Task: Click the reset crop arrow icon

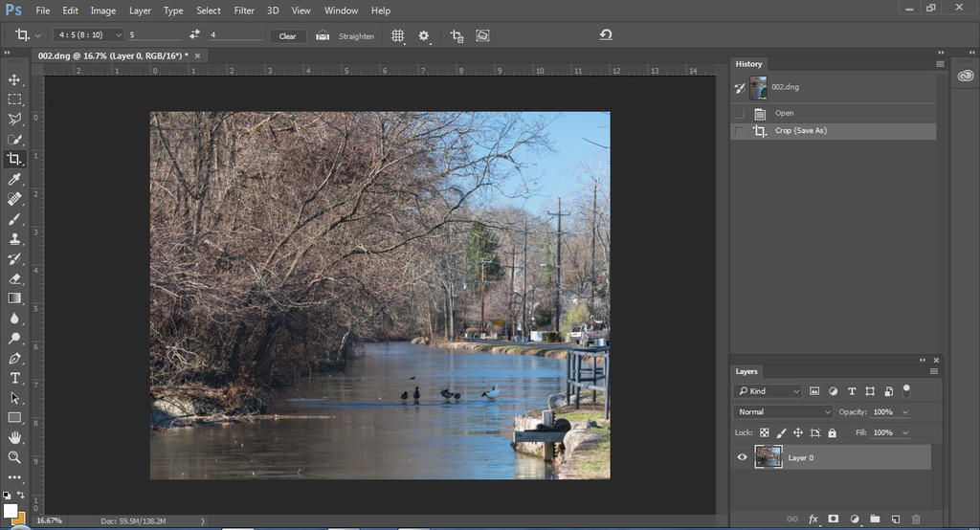Action: 606,35
